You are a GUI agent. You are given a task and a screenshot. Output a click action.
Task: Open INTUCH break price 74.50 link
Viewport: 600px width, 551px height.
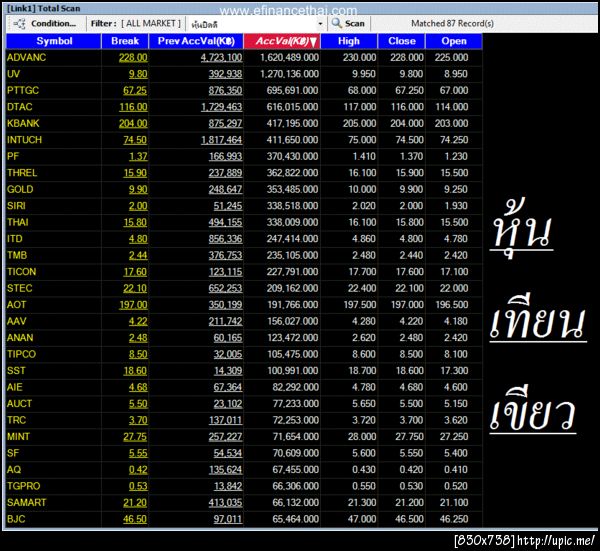tap(135, 140)
